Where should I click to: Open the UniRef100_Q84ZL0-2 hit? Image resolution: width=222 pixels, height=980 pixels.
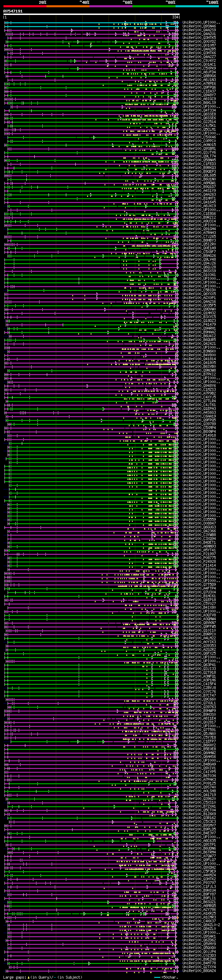click(x=201, y=924)
